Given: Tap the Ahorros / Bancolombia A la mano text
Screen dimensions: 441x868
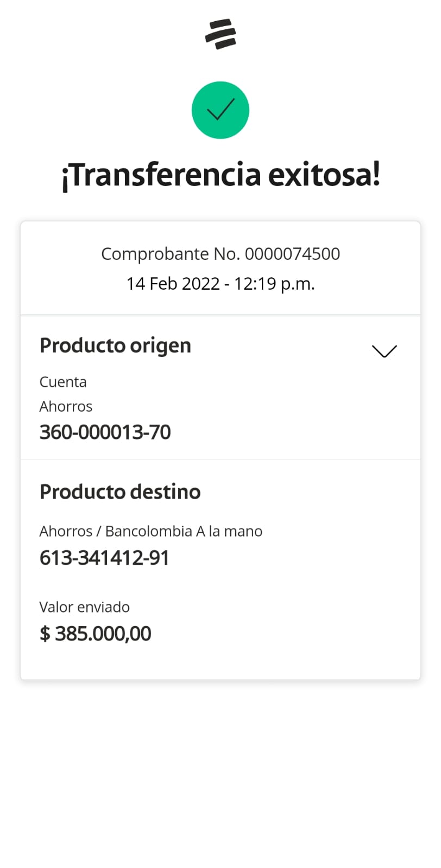Looking at the screenshot, I should pyautogui.click(x=151, y=531).
